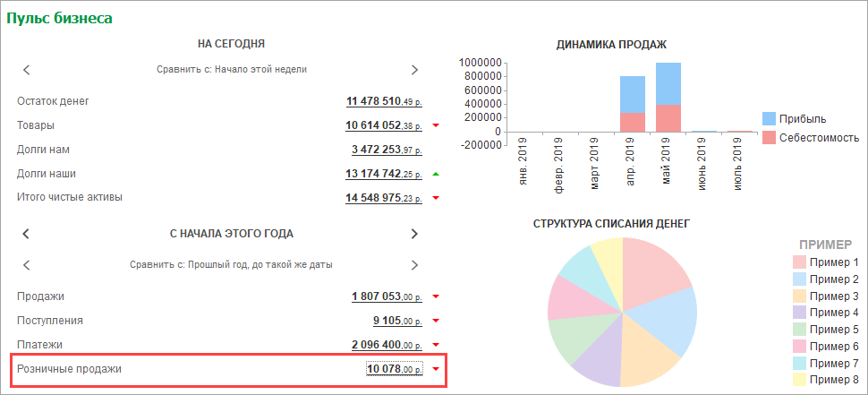
Task: Click the Прибыль legend color swatch
Action: [x=770, y=119]
